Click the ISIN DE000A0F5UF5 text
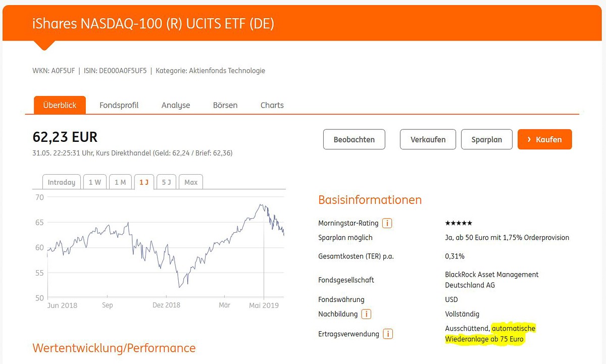The height and width of the screenshot is (364, 606). pos(115,71)
